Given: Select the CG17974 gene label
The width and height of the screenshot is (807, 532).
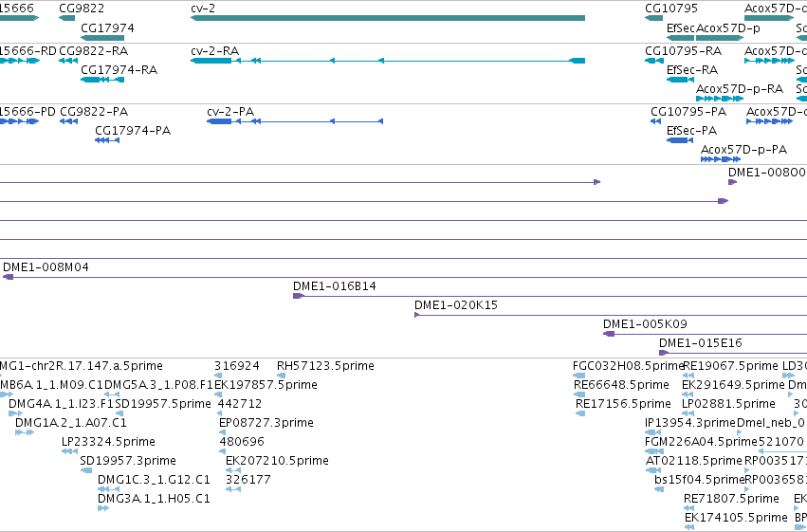Looking at the screenshot, I should (107, 28).
